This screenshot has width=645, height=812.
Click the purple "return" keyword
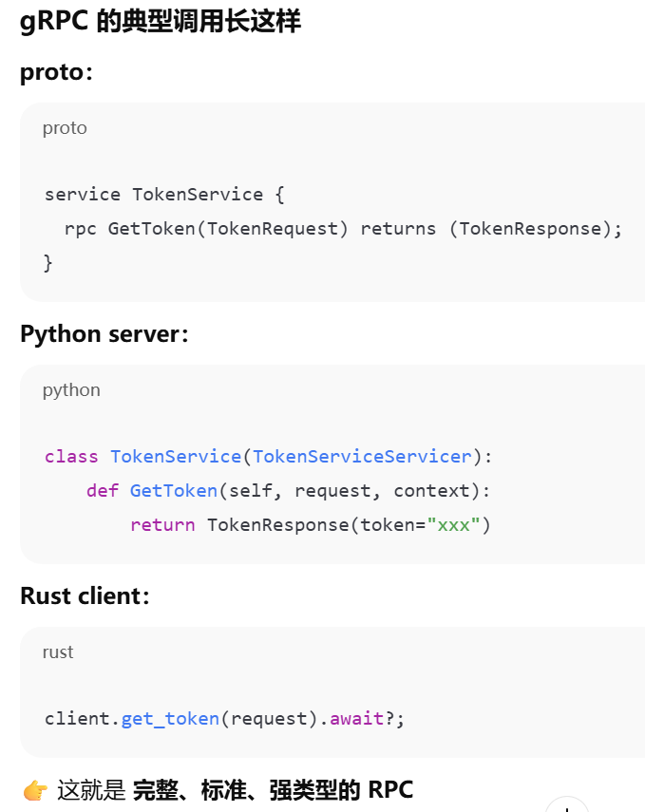[162, 524]
